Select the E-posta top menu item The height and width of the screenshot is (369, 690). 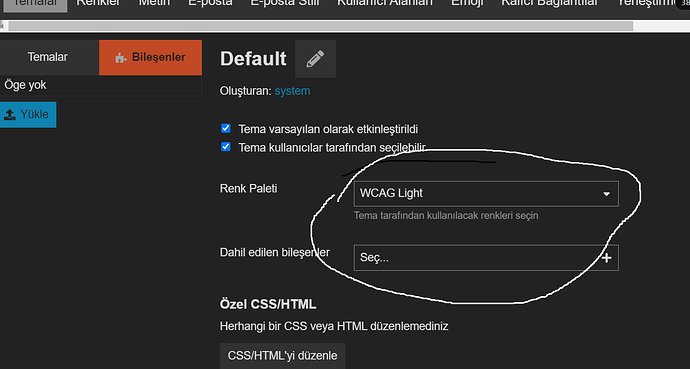click(210, 3)
